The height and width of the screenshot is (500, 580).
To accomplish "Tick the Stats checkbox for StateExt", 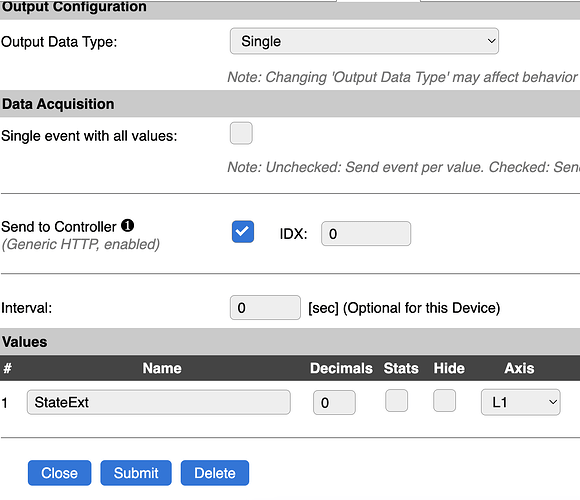I will (397, 401).
